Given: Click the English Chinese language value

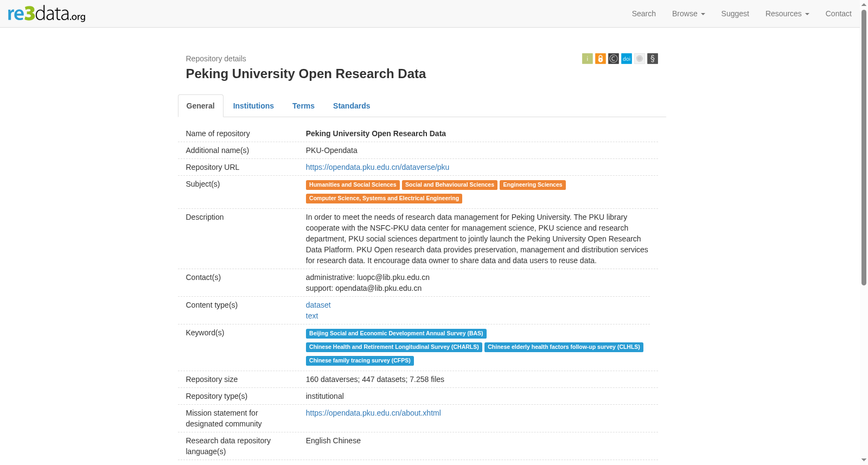Looking at the screenshot, I should click(333, 441).
